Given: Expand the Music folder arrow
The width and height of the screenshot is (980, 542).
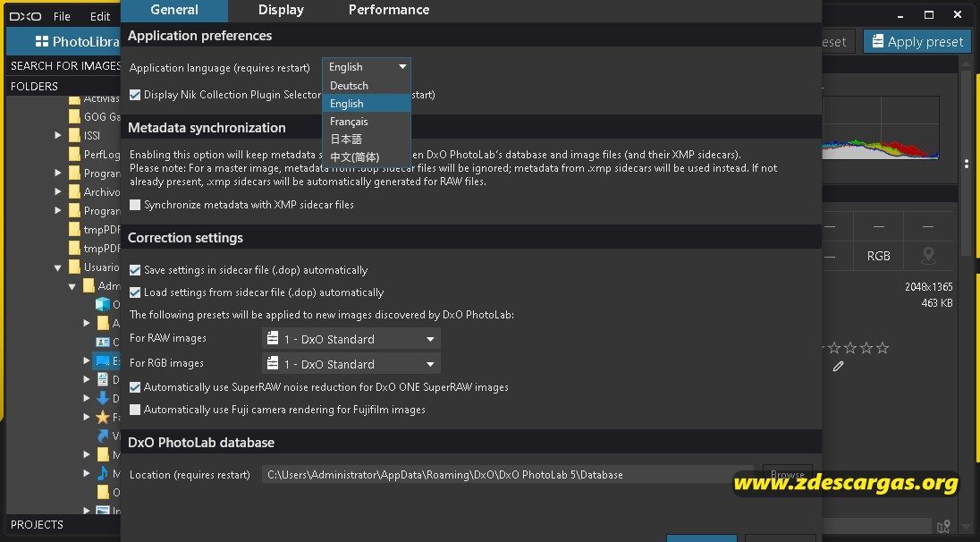Looking at the screenshot, I should [x=87, y=473].
